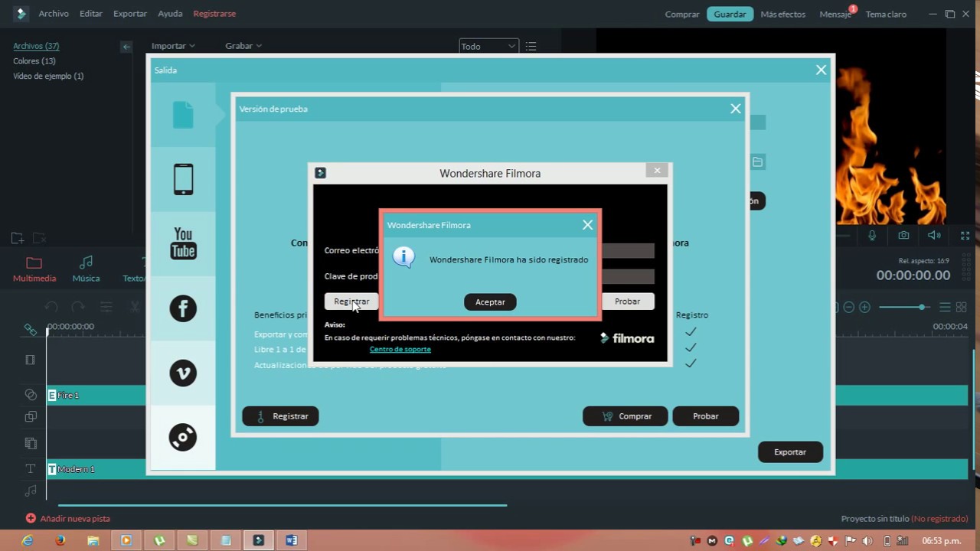Toggle the timeline link snapping icon
Viewport: 980px width, 551px height.
pyautogui.click(x=31, y=330)
